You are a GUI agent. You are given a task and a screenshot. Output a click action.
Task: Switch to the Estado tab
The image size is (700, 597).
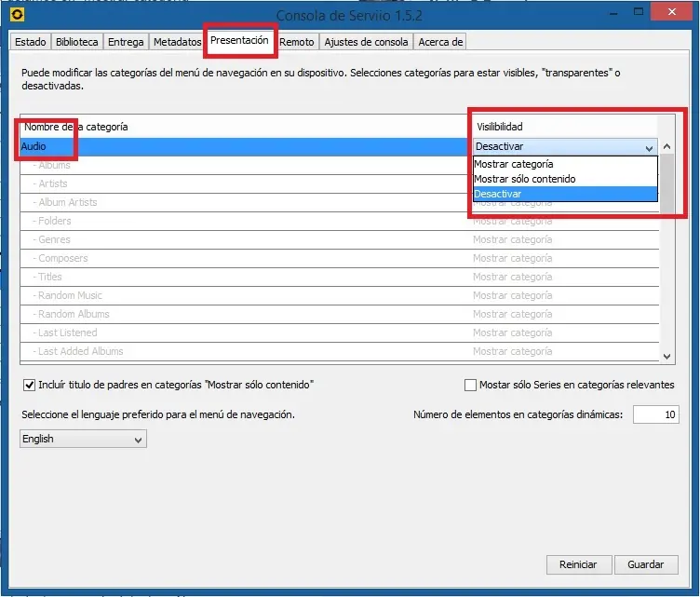pyautogui.click(x=31, y=42)
